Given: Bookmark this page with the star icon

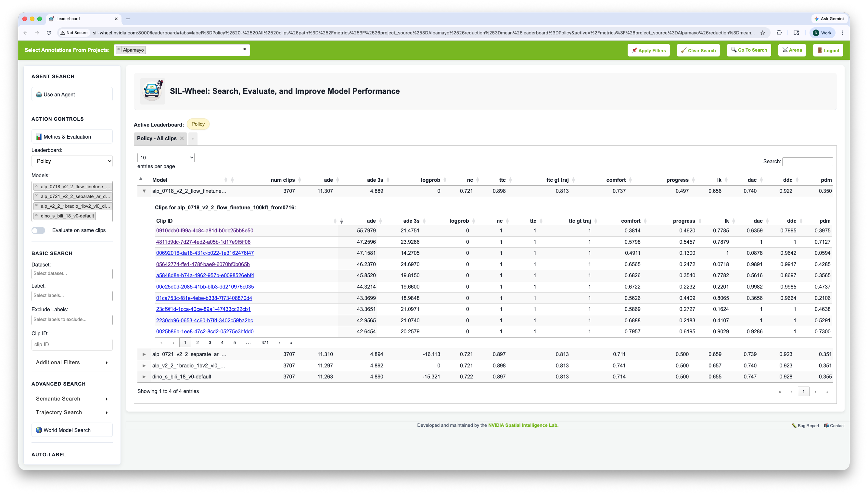Looking at the screenshot, I should coord(763,33).
